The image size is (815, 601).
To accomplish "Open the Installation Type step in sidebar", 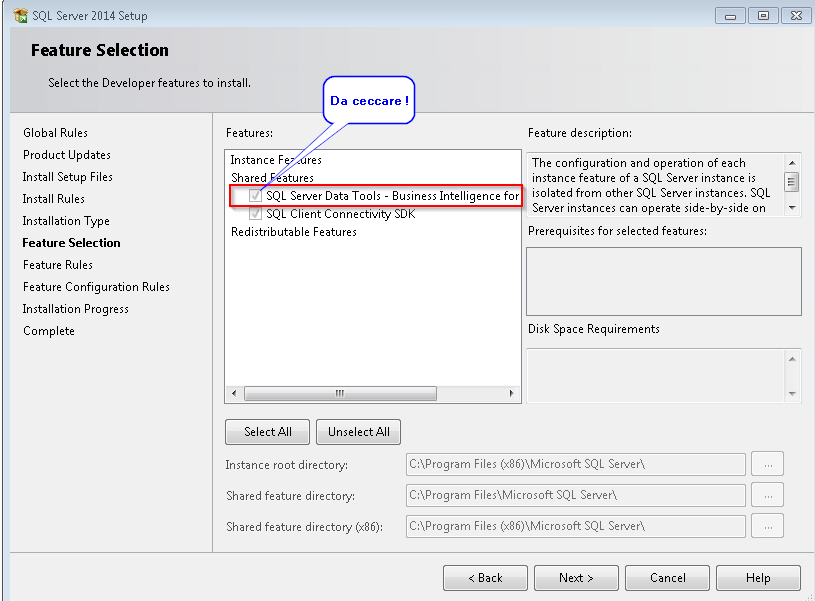I will click(69, 220).
